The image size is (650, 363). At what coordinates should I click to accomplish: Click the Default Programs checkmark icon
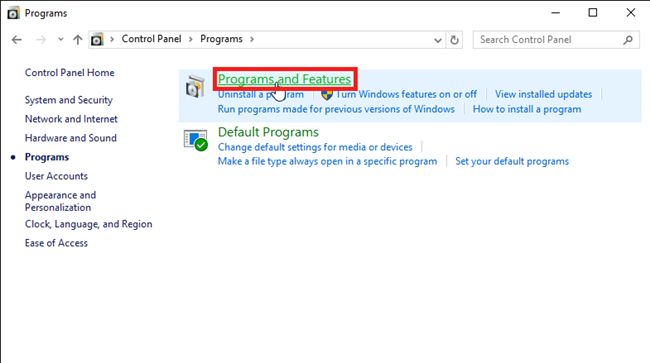click(195, 140)
